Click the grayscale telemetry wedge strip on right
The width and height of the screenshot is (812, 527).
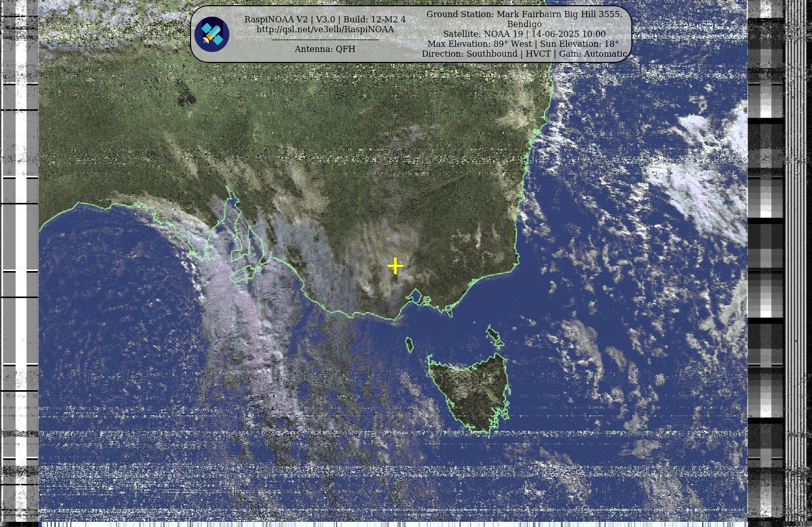click(766, 260)
